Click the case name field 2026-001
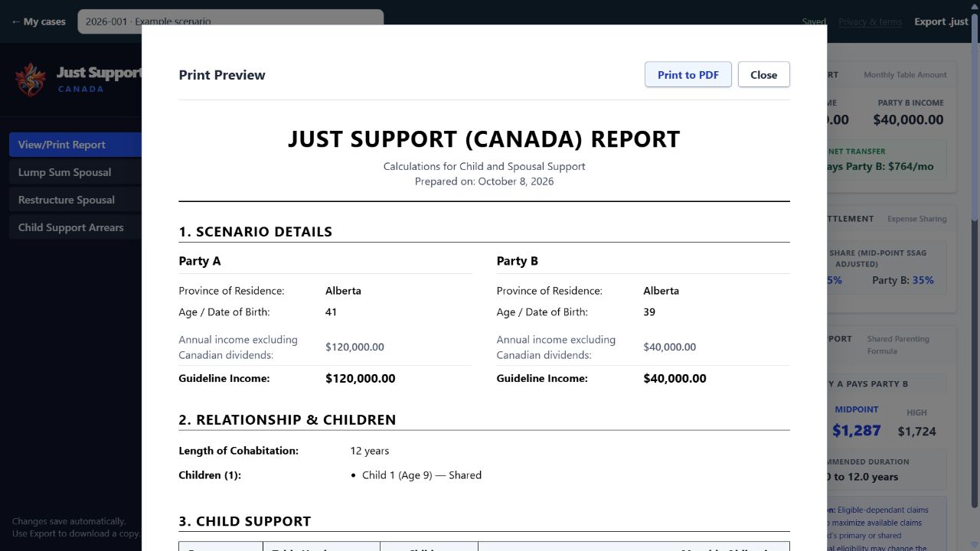The height and width of the screenshot is (551, 980). coord(230,21)
